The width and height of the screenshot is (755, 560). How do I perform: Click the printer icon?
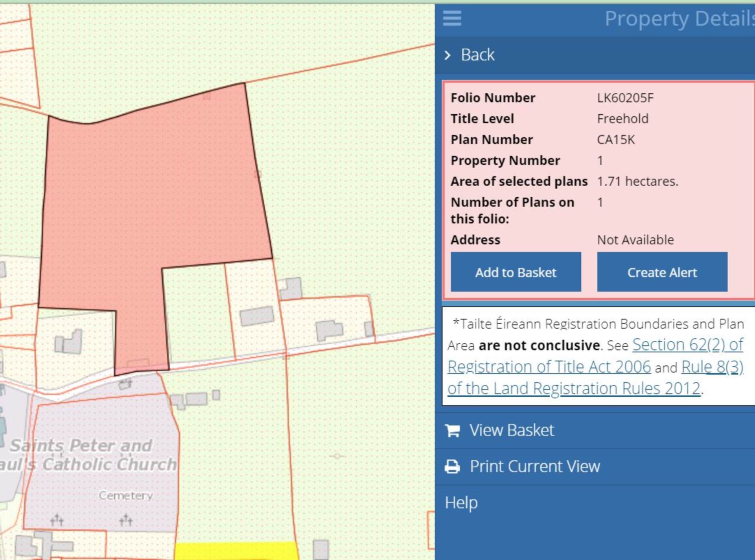452,466
